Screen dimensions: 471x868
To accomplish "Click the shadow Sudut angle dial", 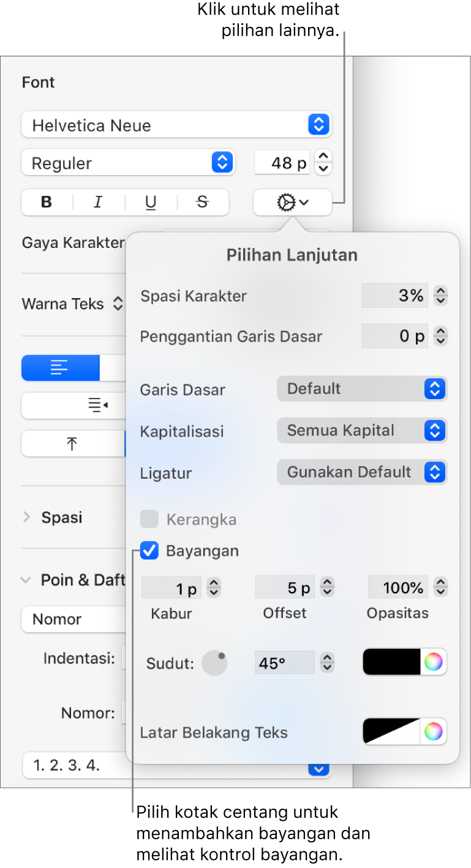I will pos(214,663).
